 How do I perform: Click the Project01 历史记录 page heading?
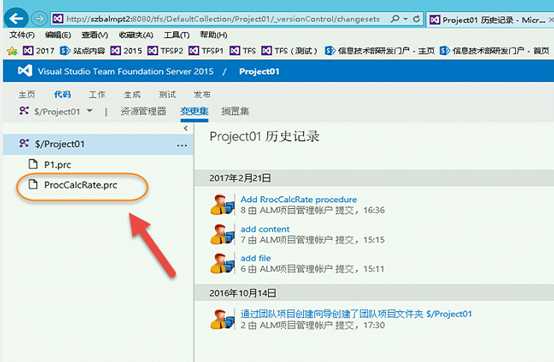pos(264,136)
